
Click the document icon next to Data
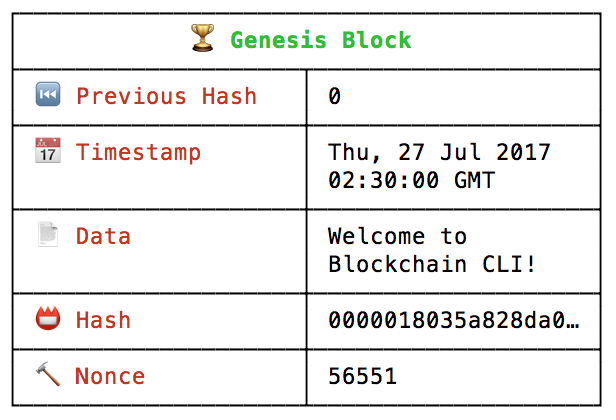pos(48,234)
